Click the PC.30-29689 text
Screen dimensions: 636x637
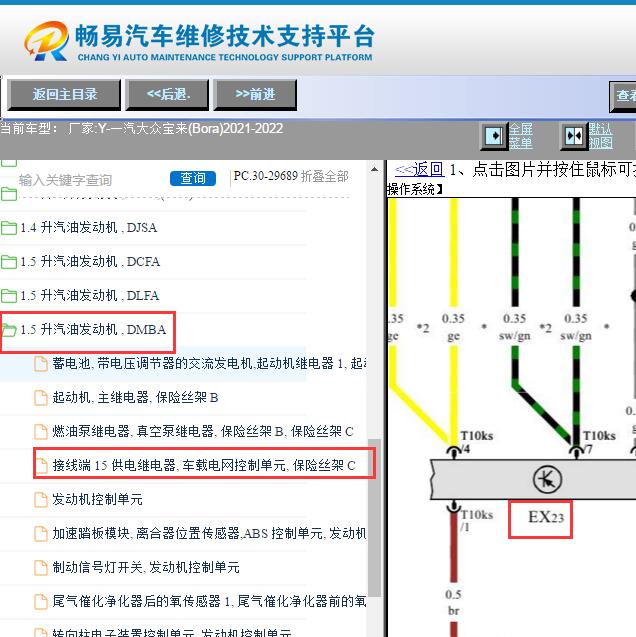pyautogui.click(x=266, y=176)
